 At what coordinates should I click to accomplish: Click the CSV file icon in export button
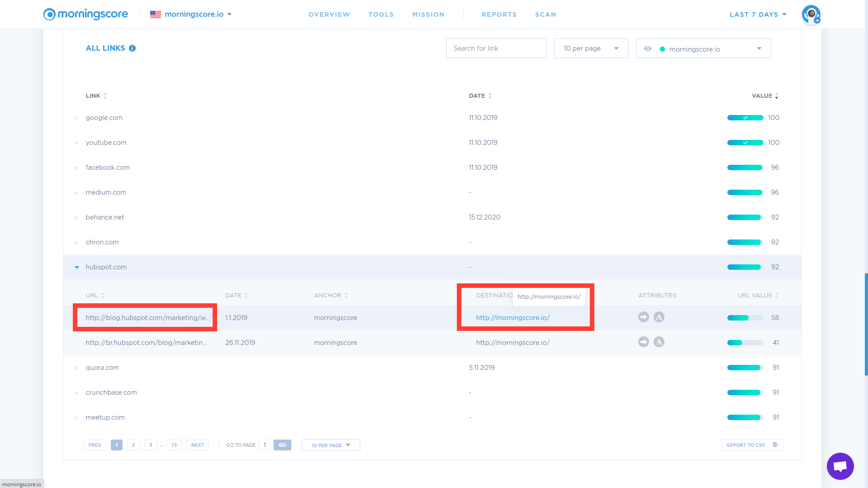point(775,445)
